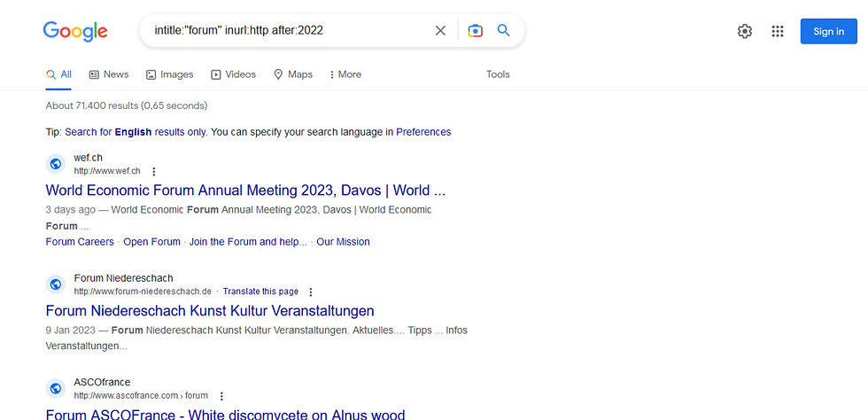The height and width of the screenshot is (420, 868).
Task: Open Google settings gear icon
Action: 745,31
